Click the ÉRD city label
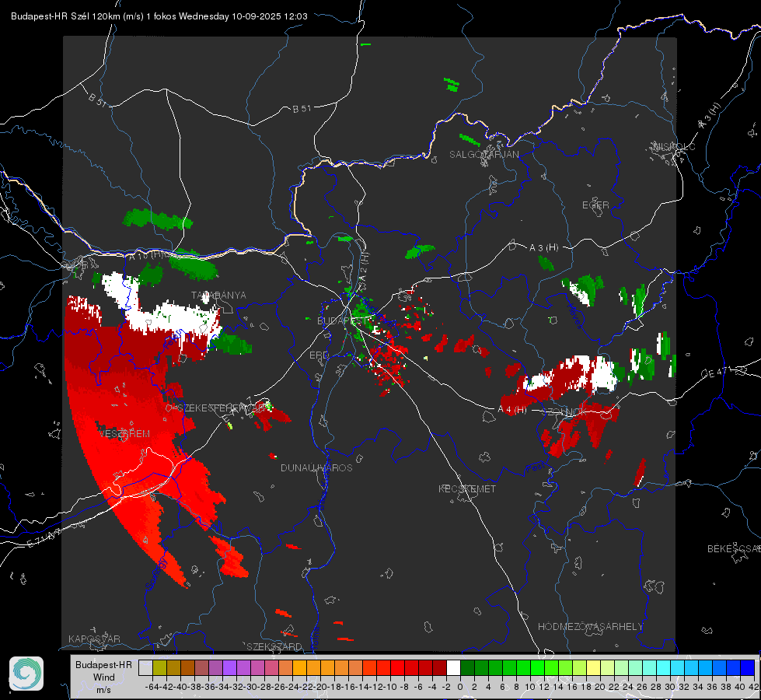Viewport: 761px width, 700px height. pyautogui.click(x=319, y=355)
